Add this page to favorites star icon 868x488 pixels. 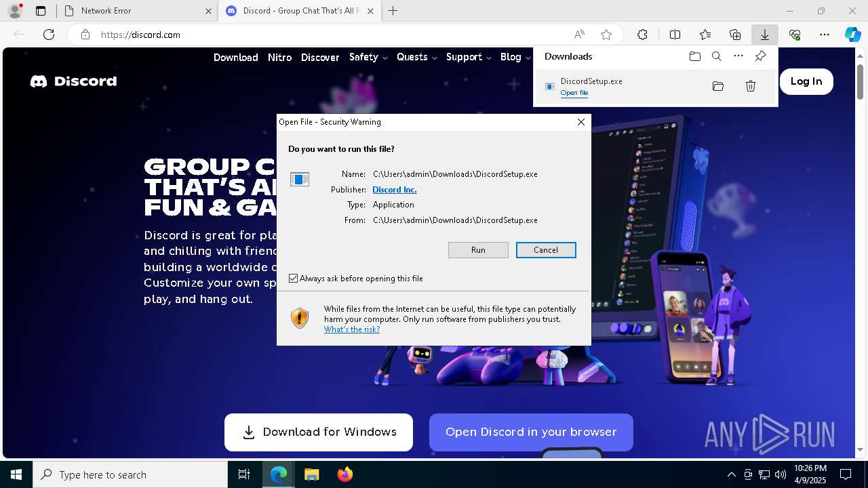tap(606, 35)
